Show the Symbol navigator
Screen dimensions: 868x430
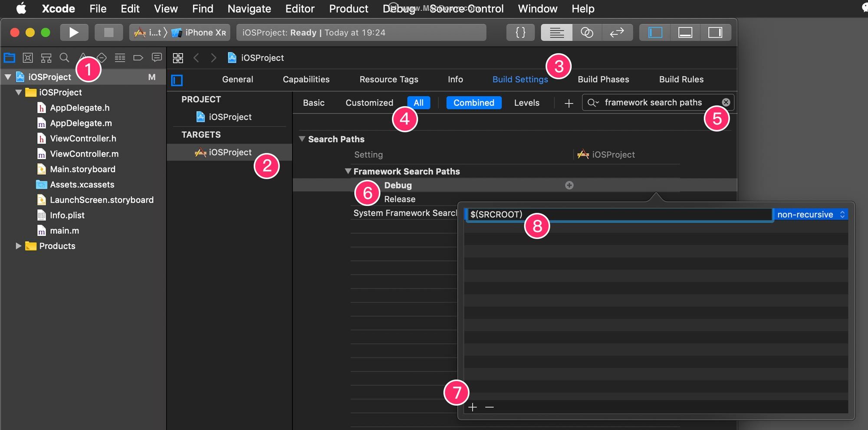(46, 58)
